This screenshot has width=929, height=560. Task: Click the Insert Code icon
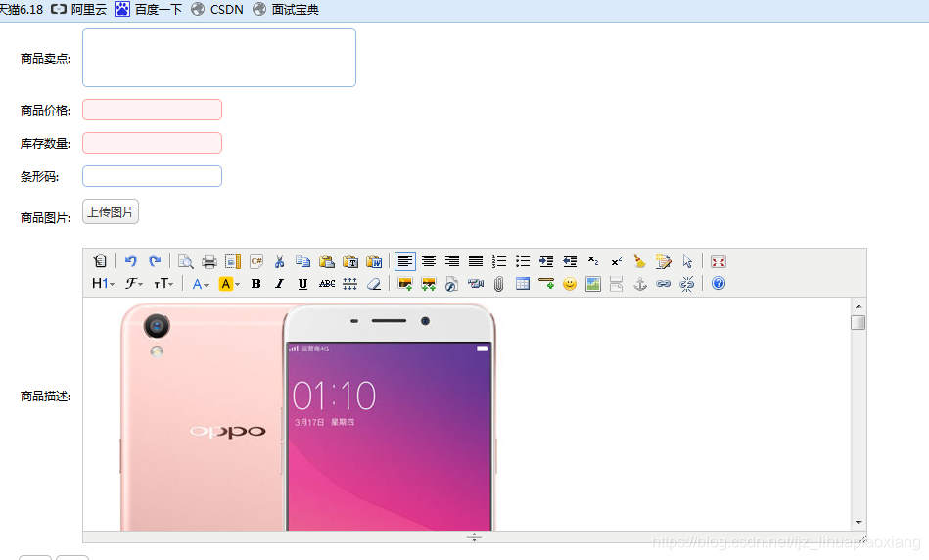coord(256,260)
